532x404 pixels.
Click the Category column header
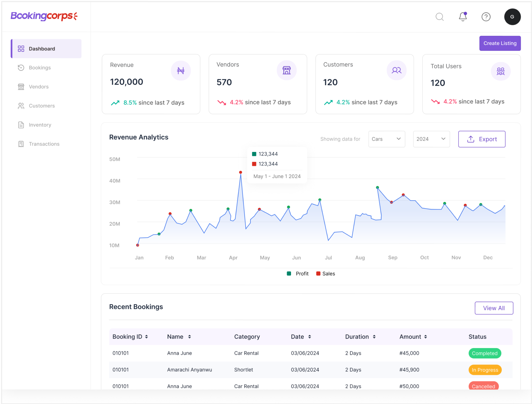coord(247,337)
